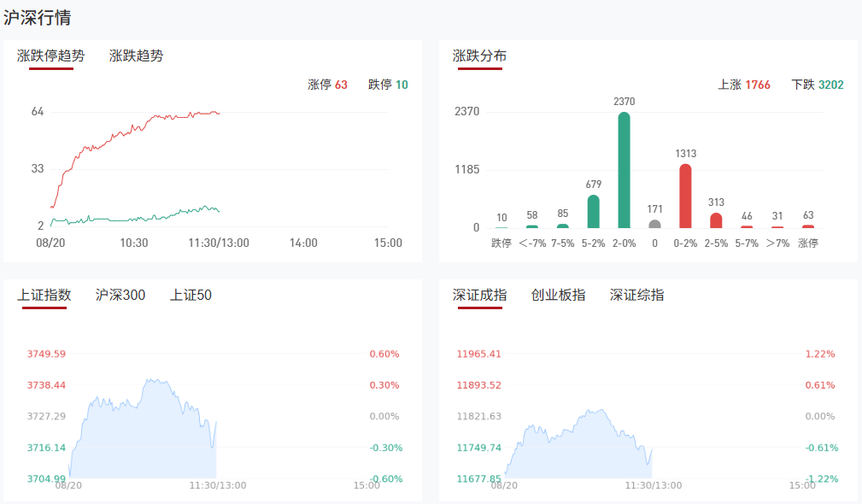862x504 pixels.
Task: Click the green 679 bar
Action: tap(593, 212)
